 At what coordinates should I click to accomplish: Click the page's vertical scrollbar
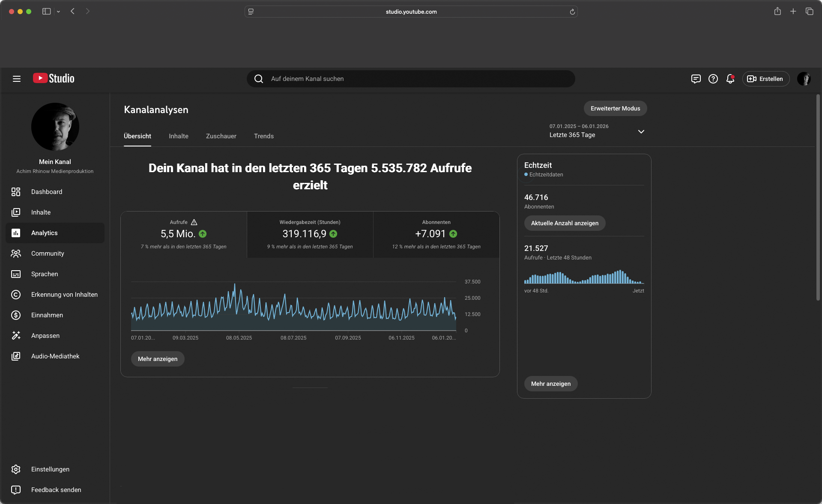(x=818, y=197)
